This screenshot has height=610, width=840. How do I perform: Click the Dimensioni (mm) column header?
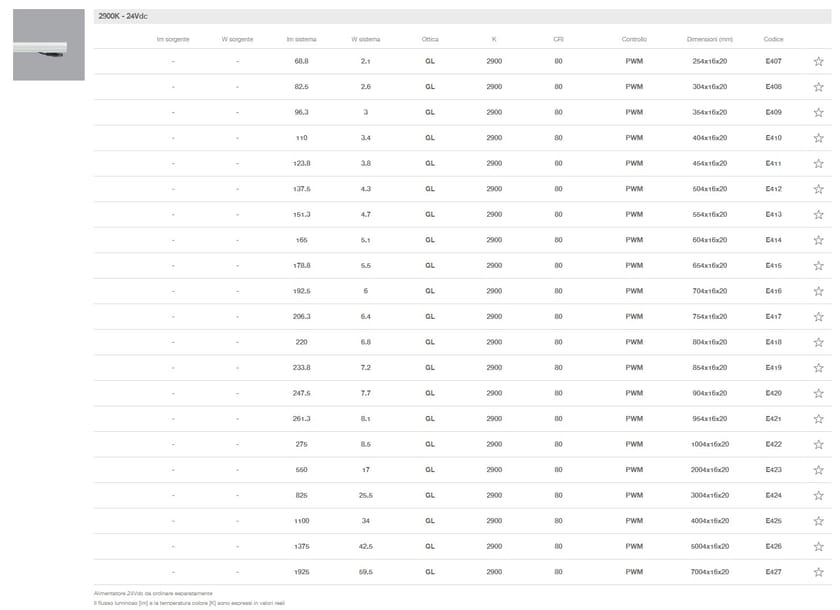[709, 39]
